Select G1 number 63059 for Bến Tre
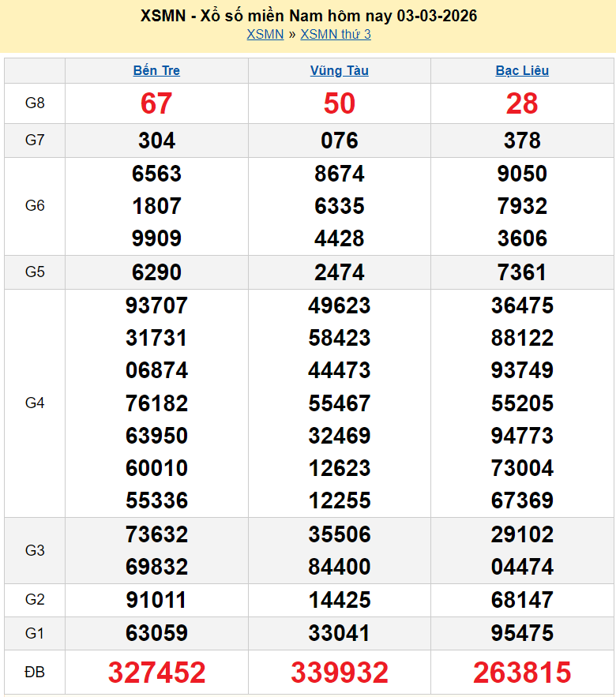Viewport: 616px width, 697px height. click(156, 633)
